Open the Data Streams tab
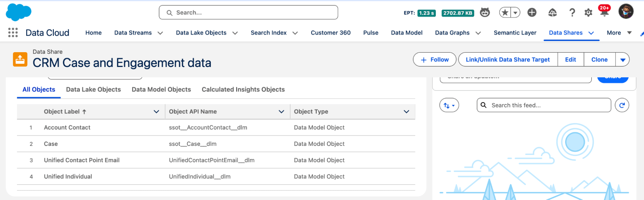 tap(133, 33)
